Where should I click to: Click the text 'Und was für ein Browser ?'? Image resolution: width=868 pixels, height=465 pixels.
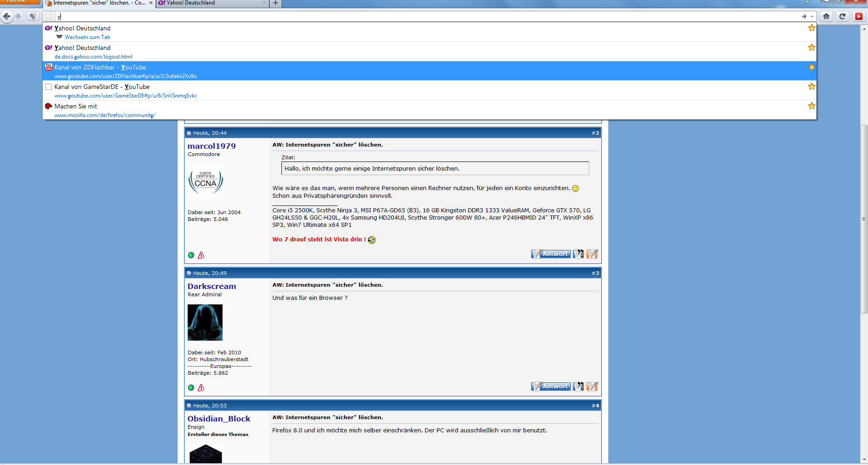[310, 298]
